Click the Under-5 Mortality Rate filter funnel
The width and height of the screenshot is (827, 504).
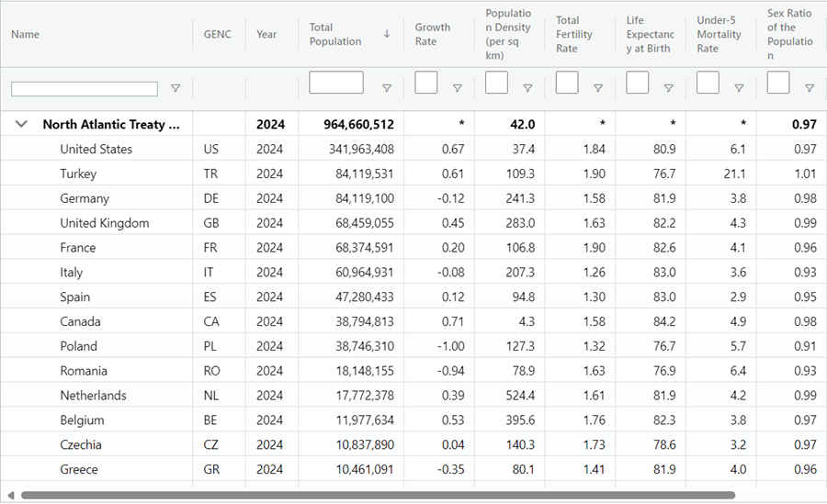(739, 88)
